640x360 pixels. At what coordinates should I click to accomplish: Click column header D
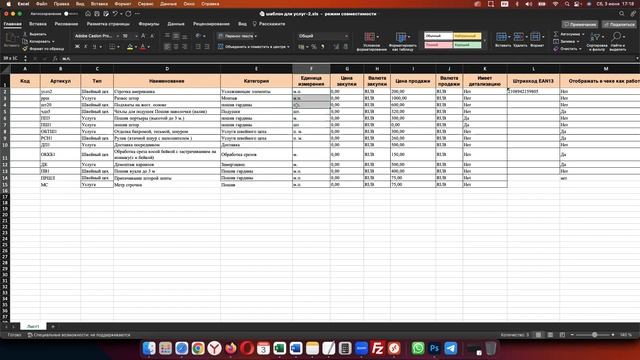(x=167, y=69)
